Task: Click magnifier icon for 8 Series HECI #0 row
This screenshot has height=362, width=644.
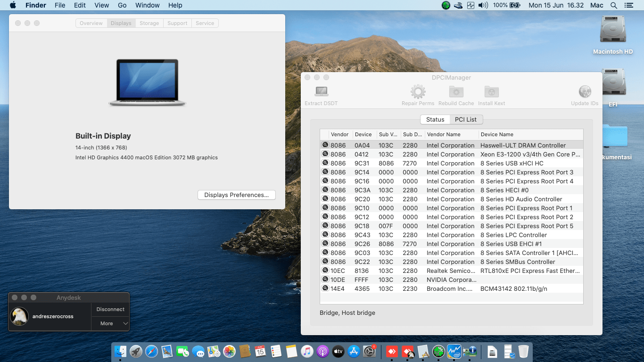Action: pos(325,190)
